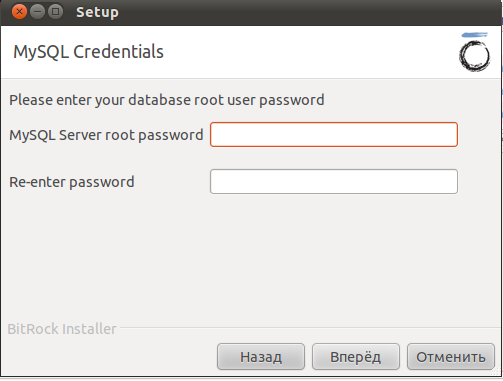Click the "MySQL Credentials" page heading
Image resolution: width=503 pixels, height=381 pixels.
88,52
